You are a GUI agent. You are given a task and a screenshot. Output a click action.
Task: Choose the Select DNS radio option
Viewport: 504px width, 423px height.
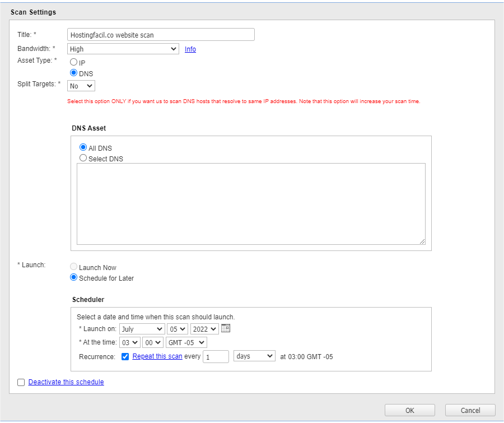pyautogui.click(x=83, y=158)
